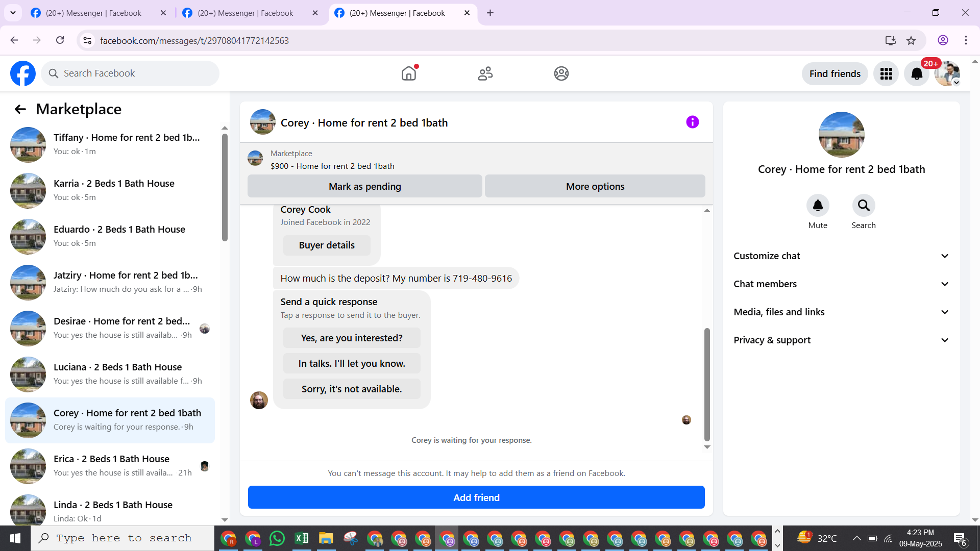The height and width of the screenshot is (551, 980).
Task: Search within this conversation
Action: click(x=863, y=206)
